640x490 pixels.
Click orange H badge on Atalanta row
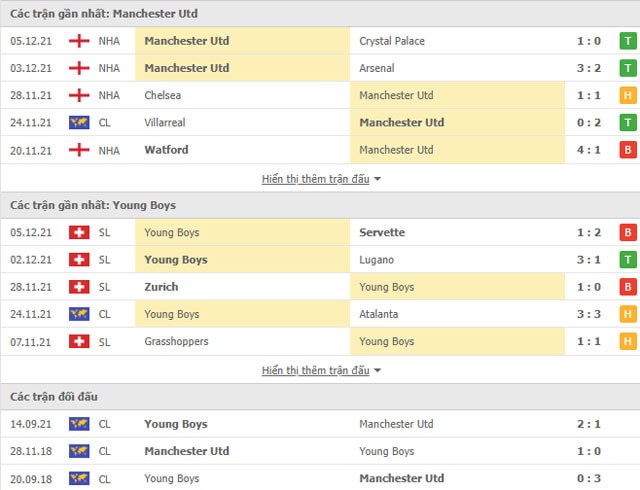tap(628, 314)
